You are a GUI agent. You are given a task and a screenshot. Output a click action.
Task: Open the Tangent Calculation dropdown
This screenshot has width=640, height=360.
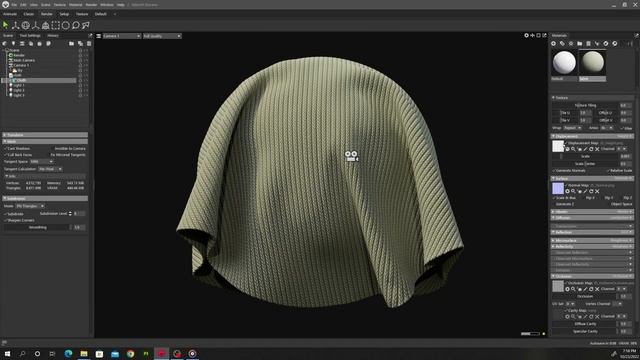coord(50,169)
